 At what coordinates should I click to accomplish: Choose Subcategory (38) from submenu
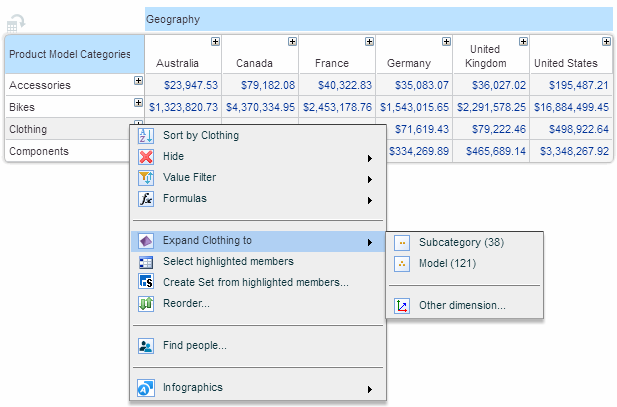click(460, 243)
